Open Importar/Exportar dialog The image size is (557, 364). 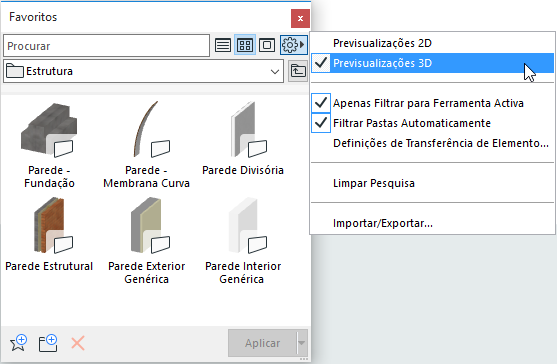pyautogui.click(x=433, y=223)
